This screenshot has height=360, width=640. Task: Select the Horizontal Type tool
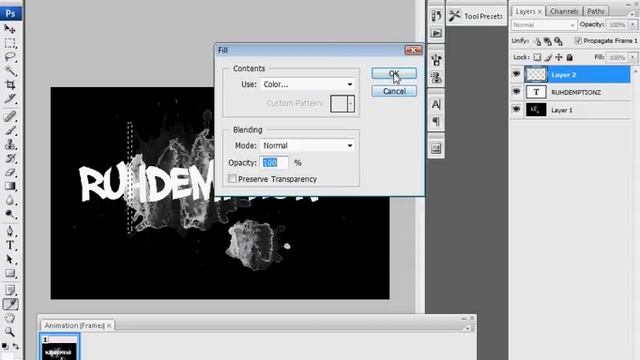(10, 245)
